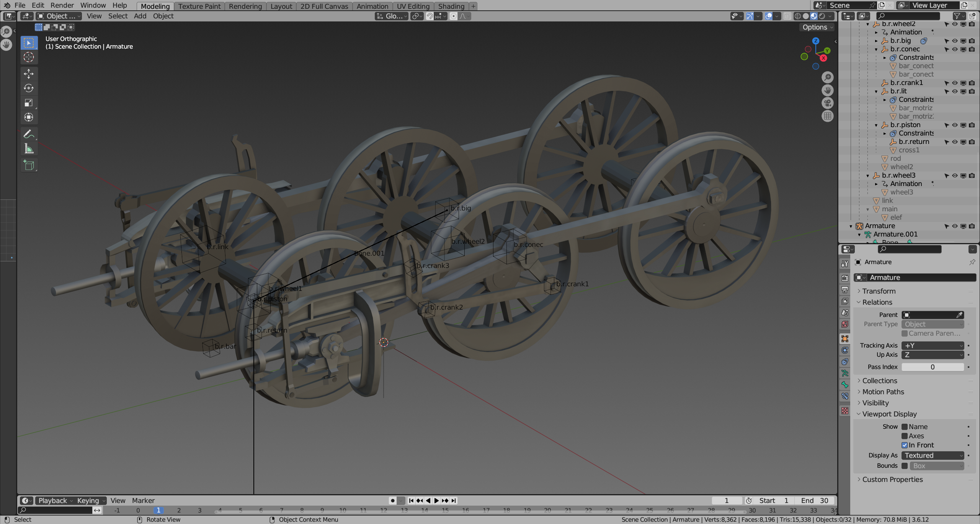Viewport: 980px width, 524px height.
Task: Select the Scale tool
Action: 29,103
